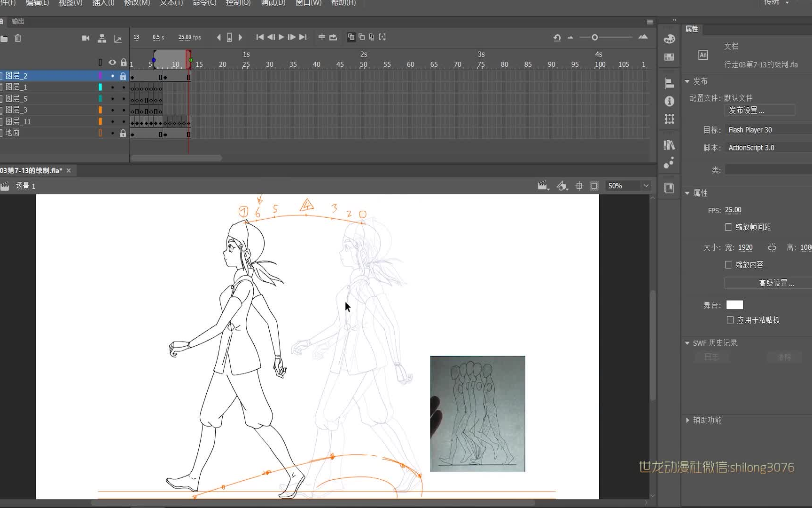Image resolution: width=812 pixels, height=508 pixels.
Task: Toggle lock for all layers
Action: point(124,62)
